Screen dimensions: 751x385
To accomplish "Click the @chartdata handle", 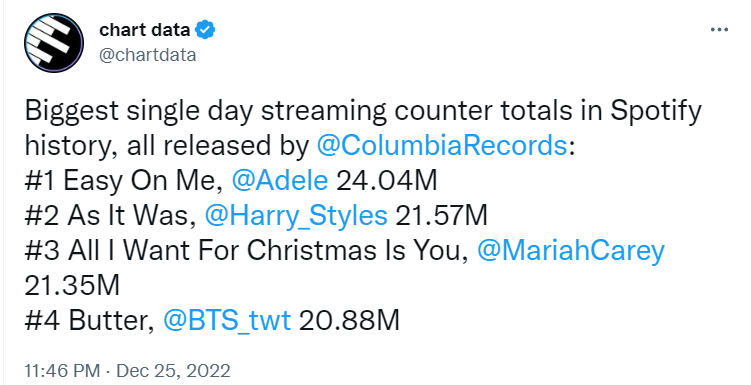I will point(148,55).
